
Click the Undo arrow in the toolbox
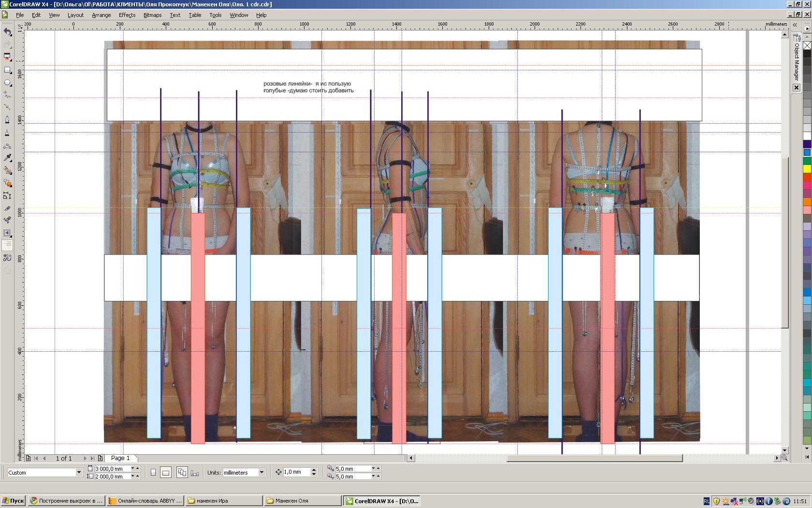pyautogui.click(x=7, y=32)
